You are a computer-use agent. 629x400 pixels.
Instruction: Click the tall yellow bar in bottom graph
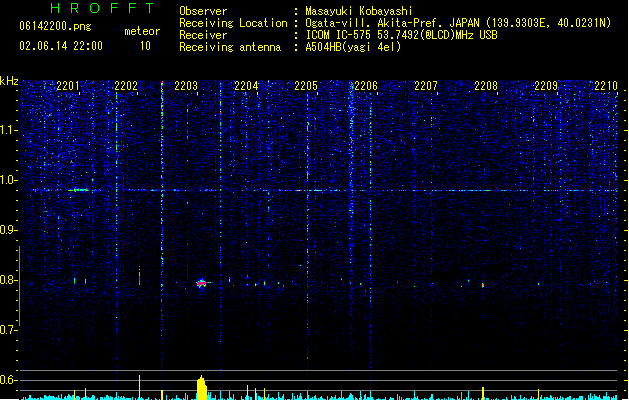tap(202, 388)
